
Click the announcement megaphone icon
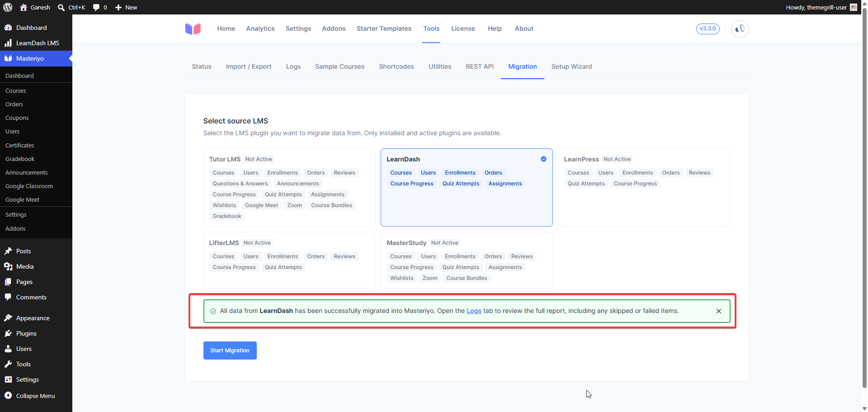(x=740, y=28)
